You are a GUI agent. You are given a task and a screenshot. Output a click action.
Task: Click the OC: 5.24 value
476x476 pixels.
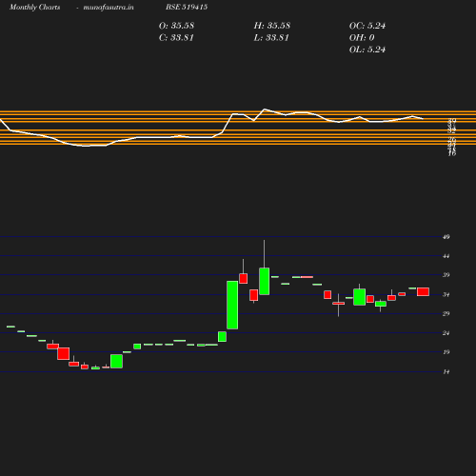pyautogui.click(x=367, y=26)
